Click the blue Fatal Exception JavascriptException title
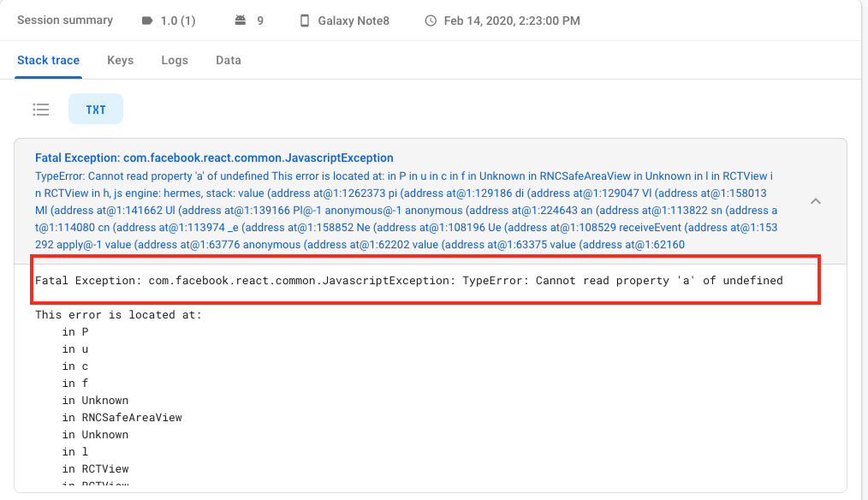Screen dimensions: 868x500 [x=214, y=158]
